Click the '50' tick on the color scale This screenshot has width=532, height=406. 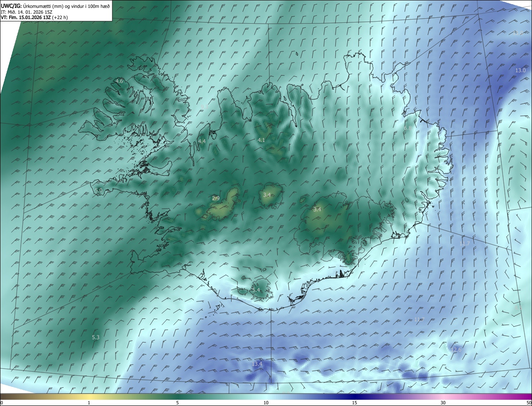(x=529, y=403)
